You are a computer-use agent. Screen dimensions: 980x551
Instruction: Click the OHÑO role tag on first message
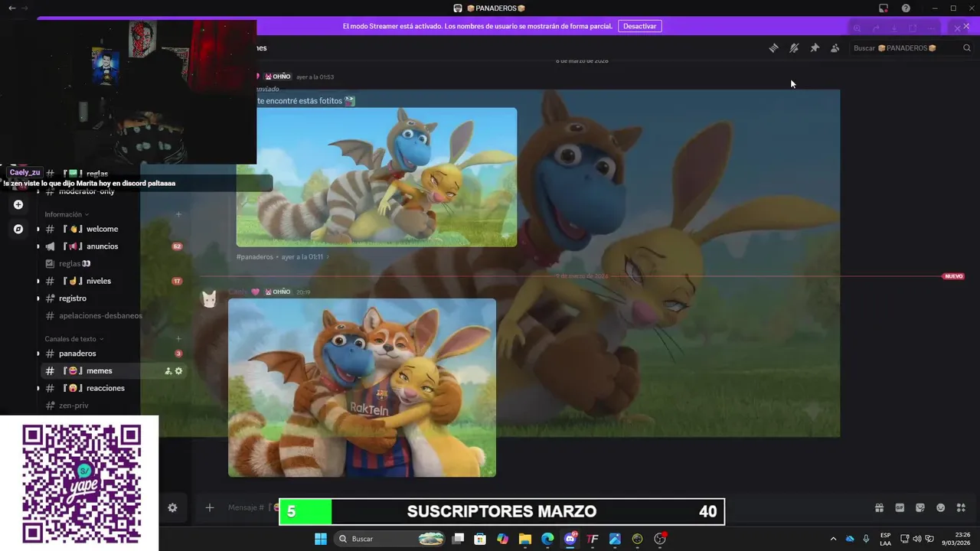[x=278, y=77]
